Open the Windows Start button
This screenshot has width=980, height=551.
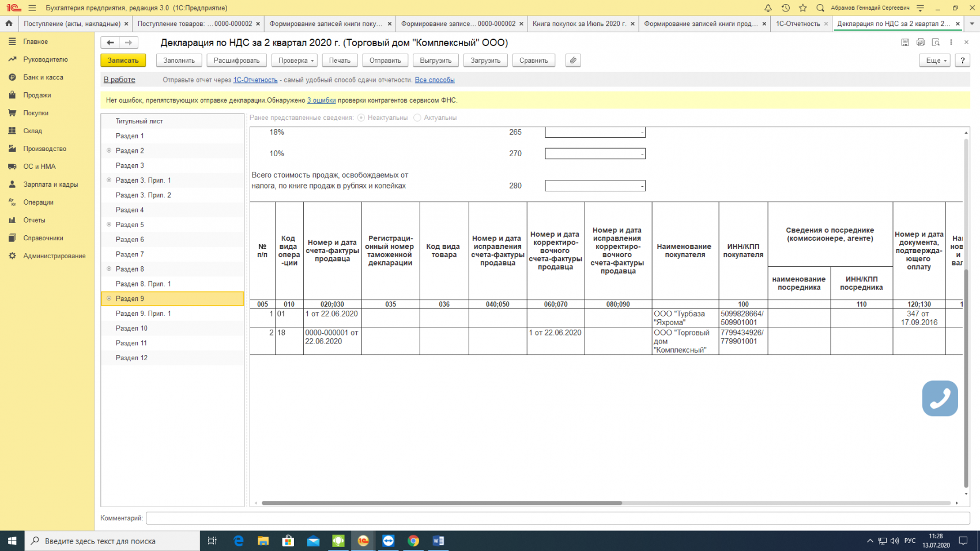(12, 541)
